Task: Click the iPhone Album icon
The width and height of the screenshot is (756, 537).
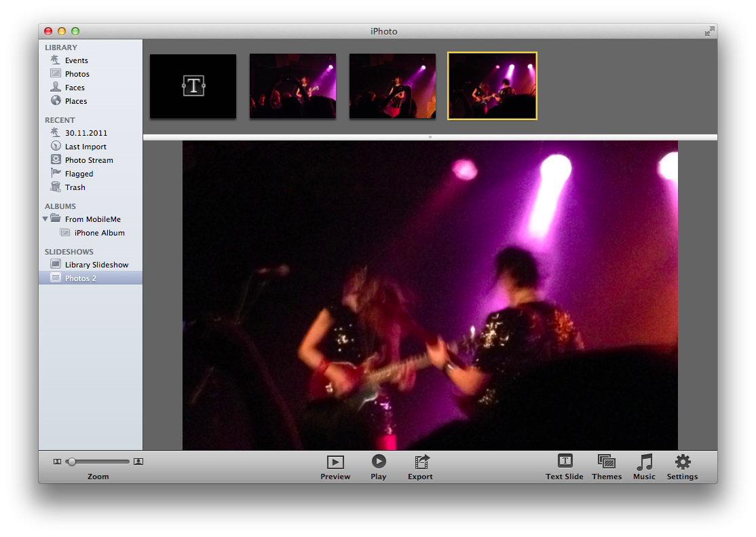Action: (x=65, y=233)
